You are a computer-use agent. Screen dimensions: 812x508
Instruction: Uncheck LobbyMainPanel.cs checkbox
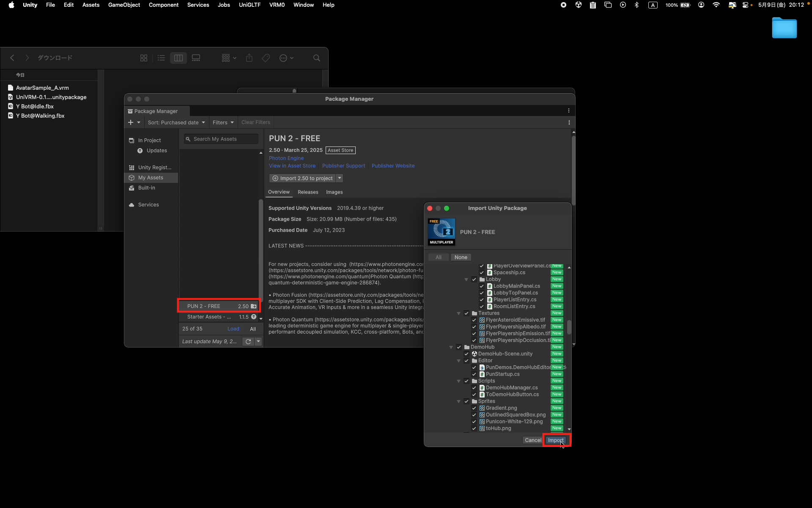tap(482, 286)
